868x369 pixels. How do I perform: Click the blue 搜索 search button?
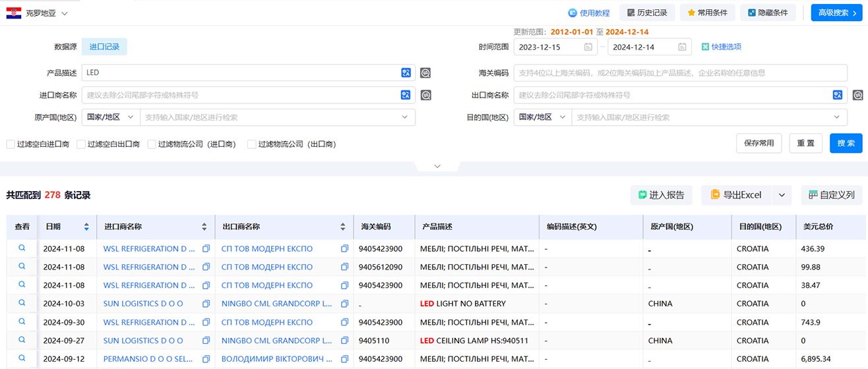coord(846,143)
